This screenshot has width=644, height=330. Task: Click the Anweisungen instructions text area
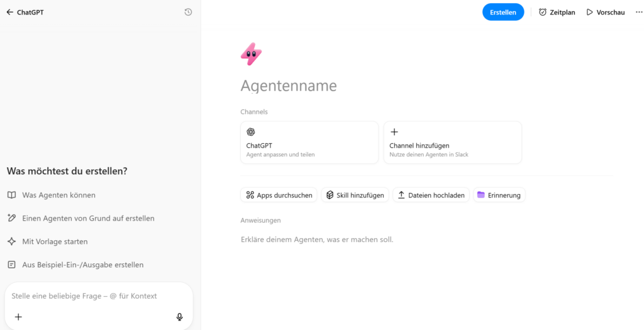tap(316, 239)
